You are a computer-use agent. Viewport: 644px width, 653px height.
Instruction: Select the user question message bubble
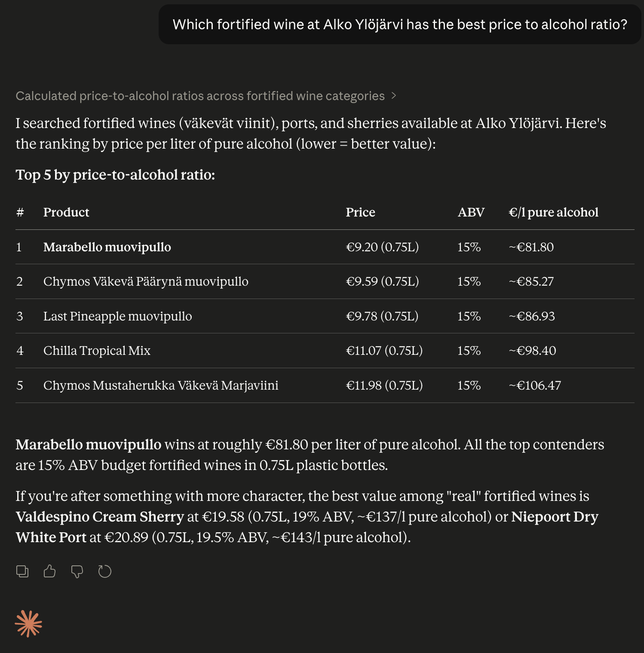click(x=400, y=24)
